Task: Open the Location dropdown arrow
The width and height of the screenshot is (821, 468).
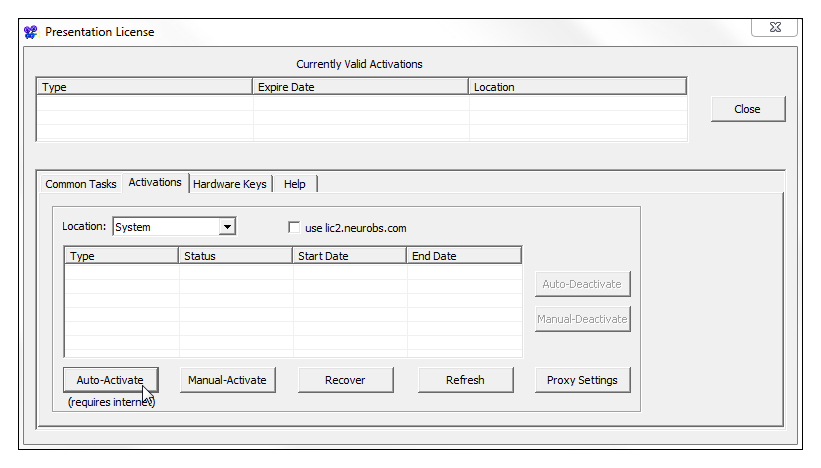Action: coord(227,227)
